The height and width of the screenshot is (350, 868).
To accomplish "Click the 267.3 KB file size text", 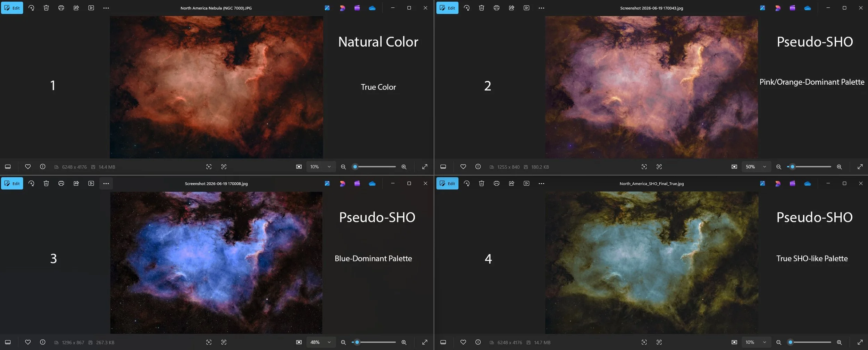I will click(105, 342).
